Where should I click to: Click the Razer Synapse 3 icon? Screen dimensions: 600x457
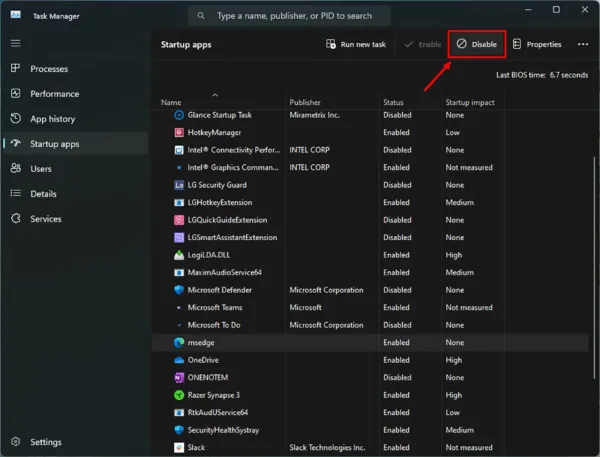[x=179, y=395]
